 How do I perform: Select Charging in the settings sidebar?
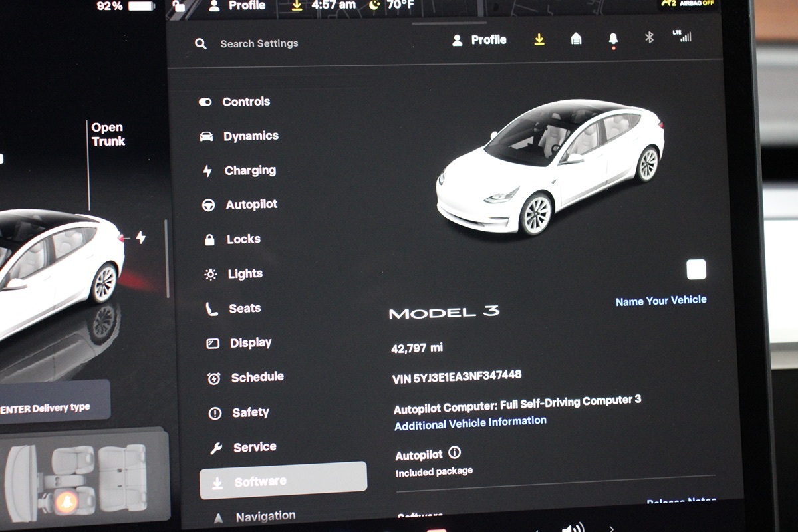coord(249,170)
